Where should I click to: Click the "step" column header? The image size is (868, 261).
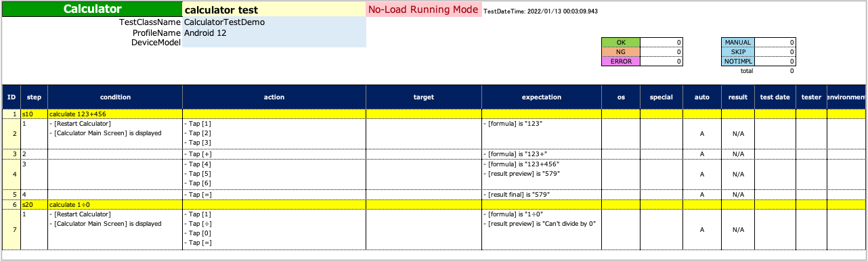point(35,97)
